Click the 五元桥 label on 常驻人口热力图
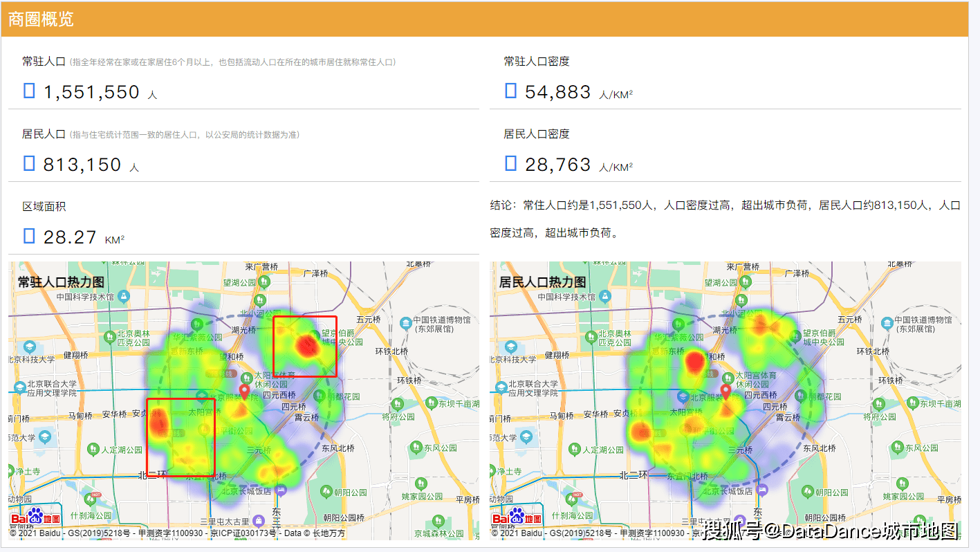 368,320
